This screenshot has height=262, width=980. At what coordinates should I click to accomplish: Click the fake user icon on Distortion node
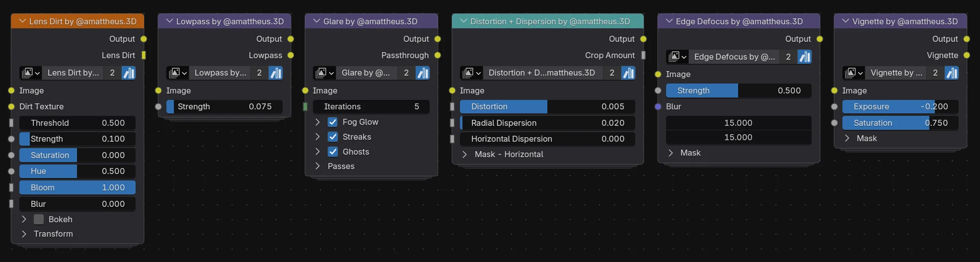tap(628, 73)
